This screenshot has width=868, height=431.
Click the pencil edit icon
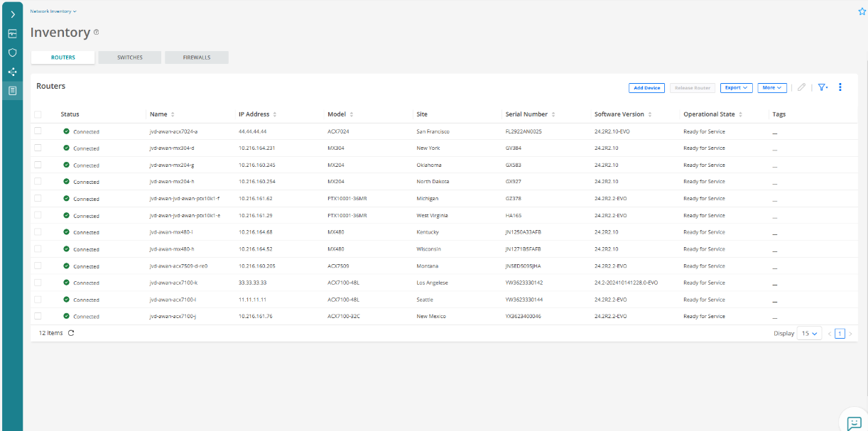(x=801, y=87)
